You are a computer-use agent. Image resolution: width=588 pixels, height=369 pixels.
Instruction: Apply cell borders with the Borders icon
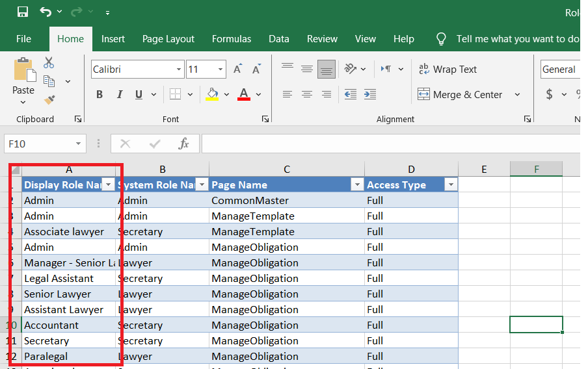click(175, 94)
